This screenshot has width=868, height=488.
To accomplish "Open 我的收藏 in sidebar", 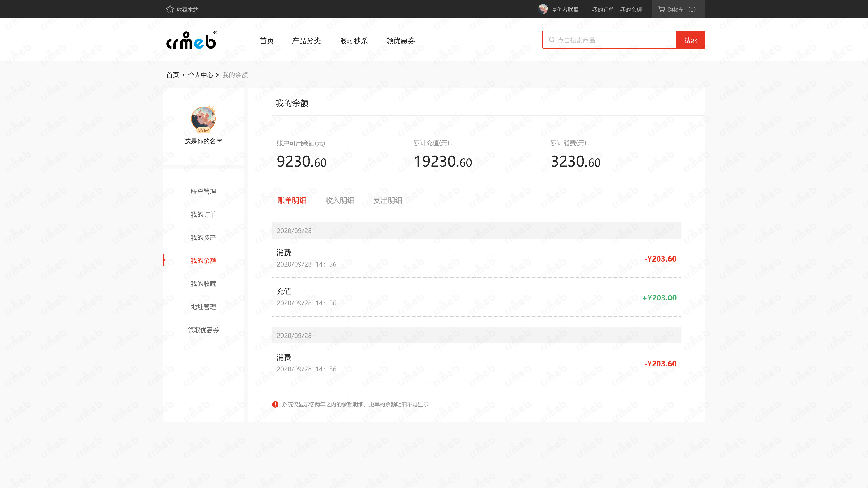I will click(203, 284).
